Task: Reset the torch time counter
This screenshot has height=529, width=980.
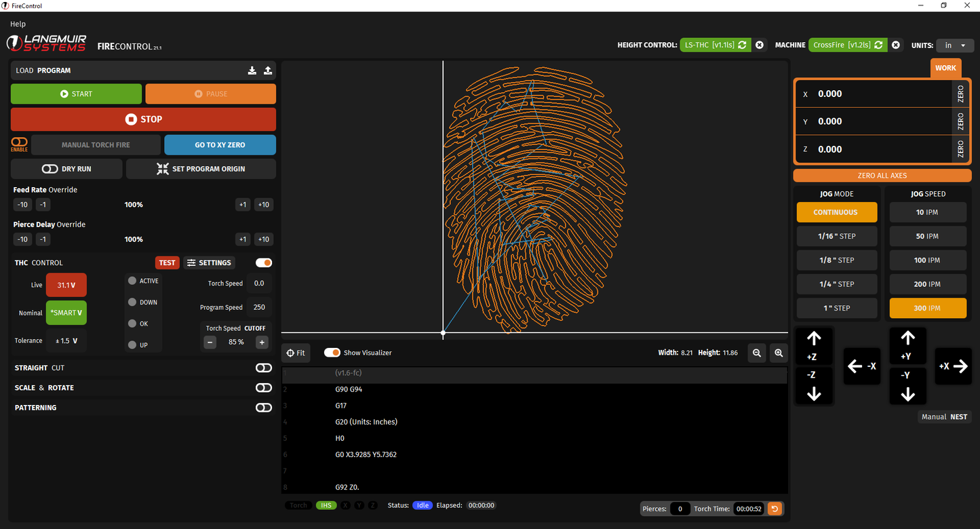Action: (775, 509)
